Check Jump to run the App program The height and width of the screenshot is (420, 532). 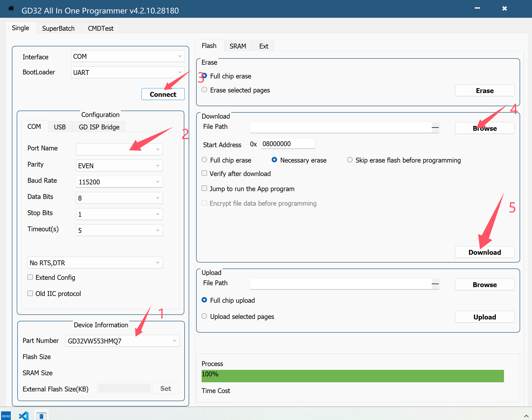[205, 188]
